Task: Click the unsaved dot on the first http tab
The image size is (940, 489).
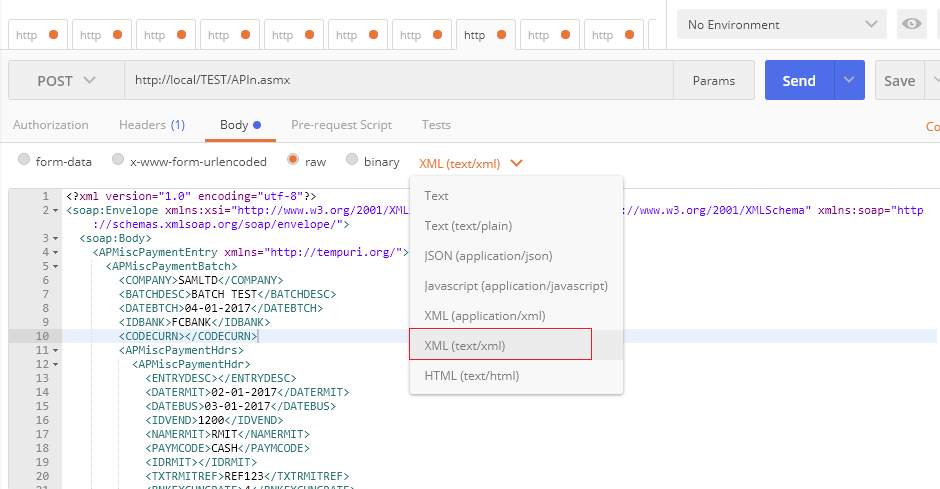Action: [53, 35]
